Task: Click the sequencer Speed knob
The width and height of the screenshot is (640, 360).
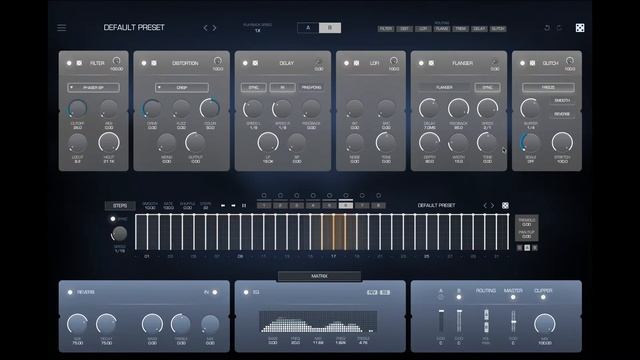Action: coord(120,234)
